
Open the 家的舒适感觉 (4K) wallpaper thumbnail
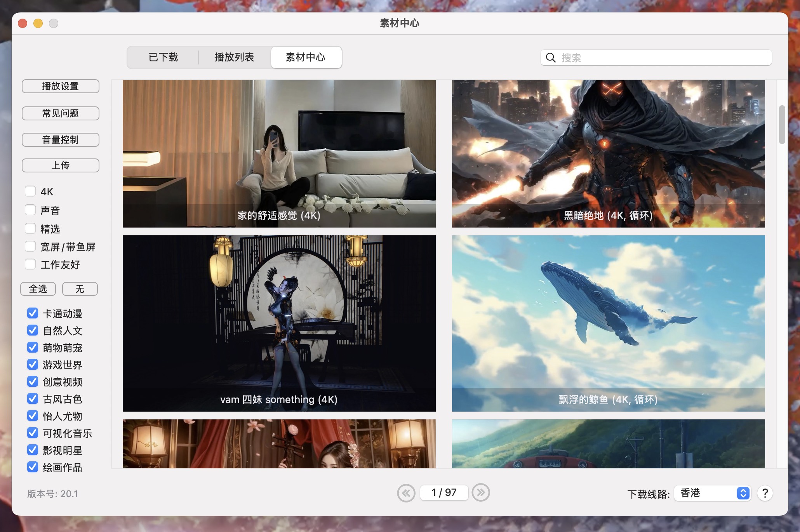(x=279, y=154)
